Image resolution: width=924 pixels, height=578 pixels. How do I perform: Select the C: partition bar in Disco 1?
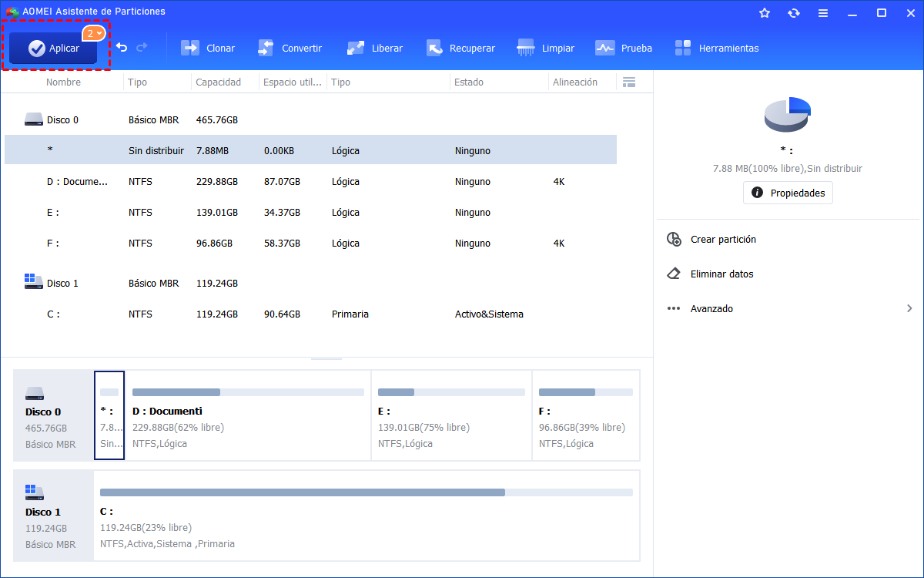366,516
